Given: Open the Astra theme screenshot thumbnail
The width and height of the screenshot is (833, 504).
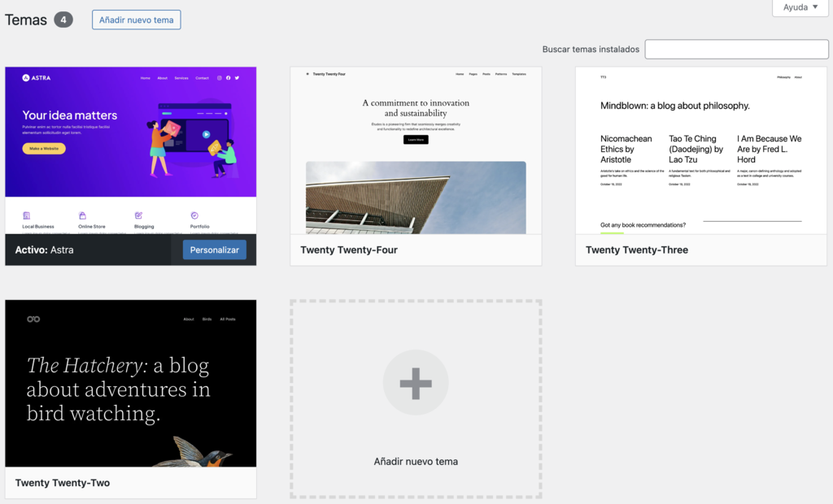Looking at the screenshot, I should [x=131, y=150].
